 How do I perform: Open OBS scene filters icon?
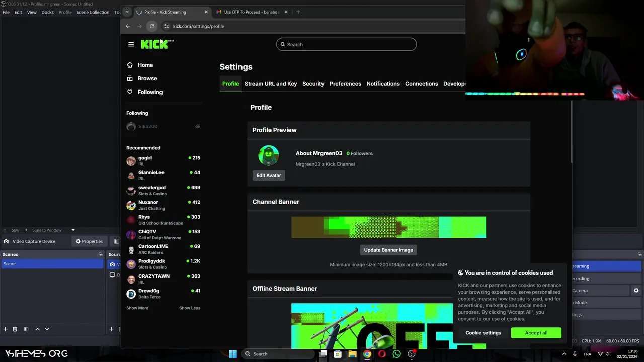click(x=26, y=329)
